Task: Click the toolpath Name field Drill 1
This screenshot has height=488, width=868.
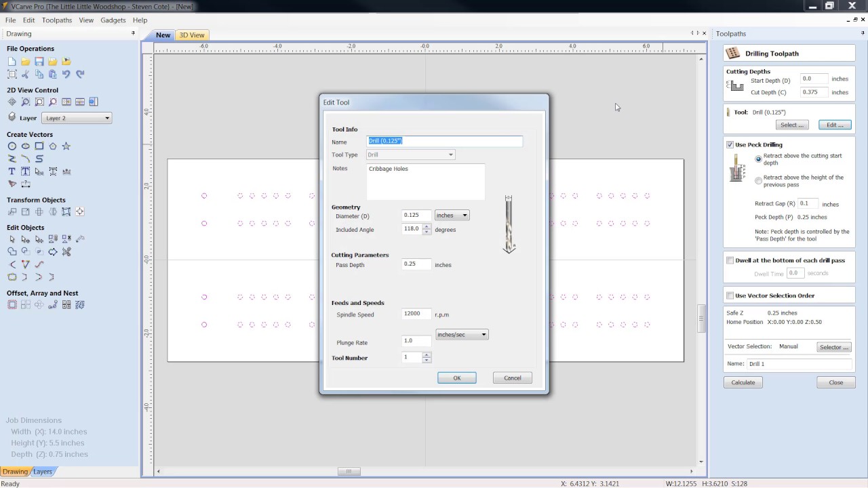Action: 799,364
